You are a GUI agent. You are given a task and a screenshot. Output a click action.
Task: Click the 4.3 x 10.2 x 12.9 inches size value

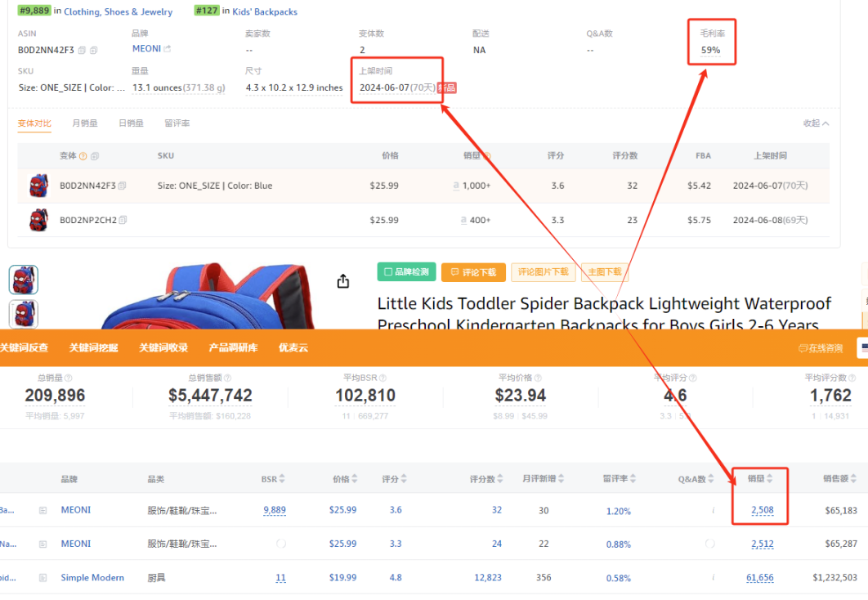click(294, 87)
